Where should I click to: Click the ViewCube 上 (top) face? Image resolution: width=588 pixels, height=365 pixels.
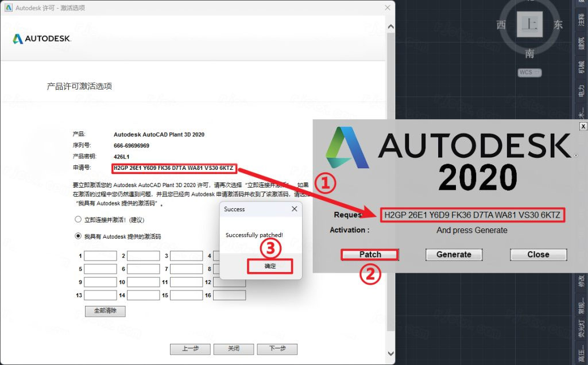pos(529,24)
